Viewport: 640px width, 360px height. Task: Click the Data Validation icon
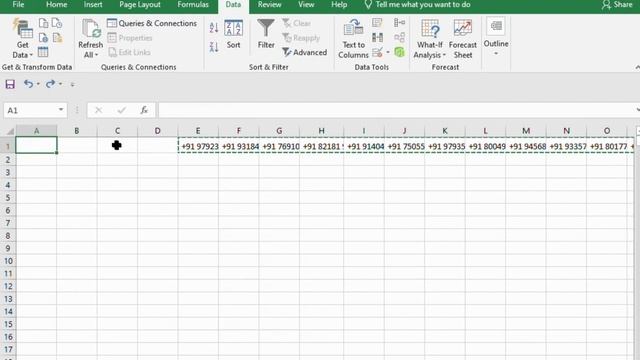point(378,52)
